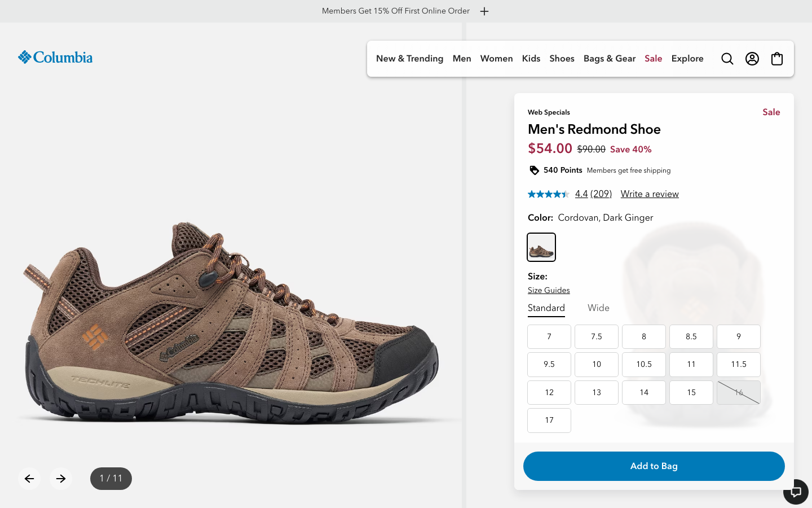Image resolution: width=812 pixels, height=508 pixels.
Task: Open the Kids menu
Action: [x=531, y=59]
